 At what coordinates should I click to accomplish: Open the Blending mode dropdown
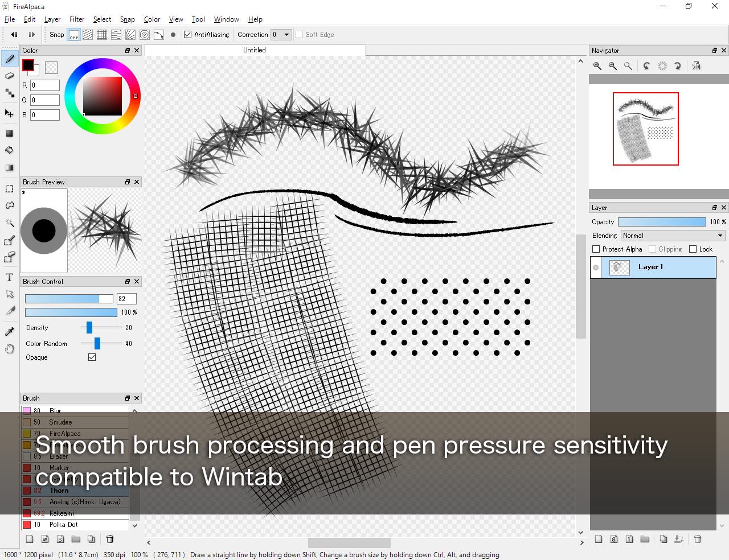tap(673, 236)
